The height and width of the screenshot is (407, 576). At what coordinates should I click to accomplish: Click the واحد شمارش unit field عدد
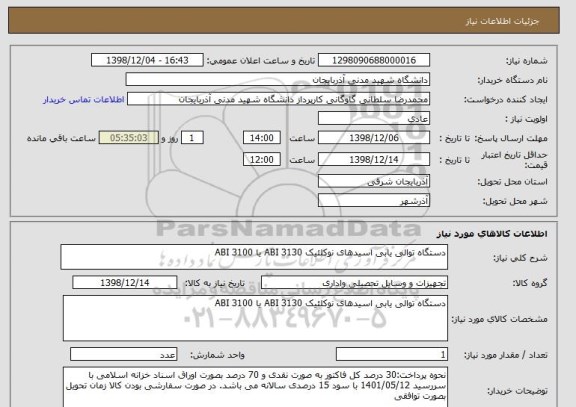(x=124, y=355)
